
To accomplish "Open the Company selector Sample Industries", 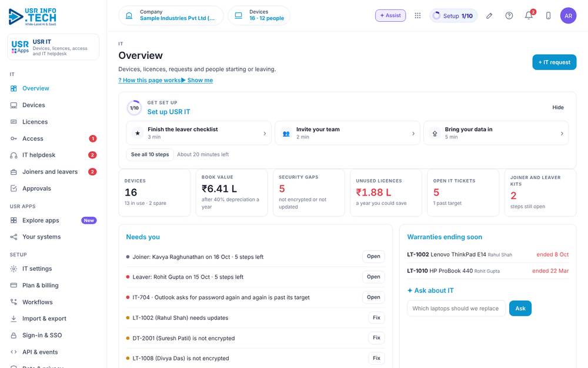I will click(171, 16).
